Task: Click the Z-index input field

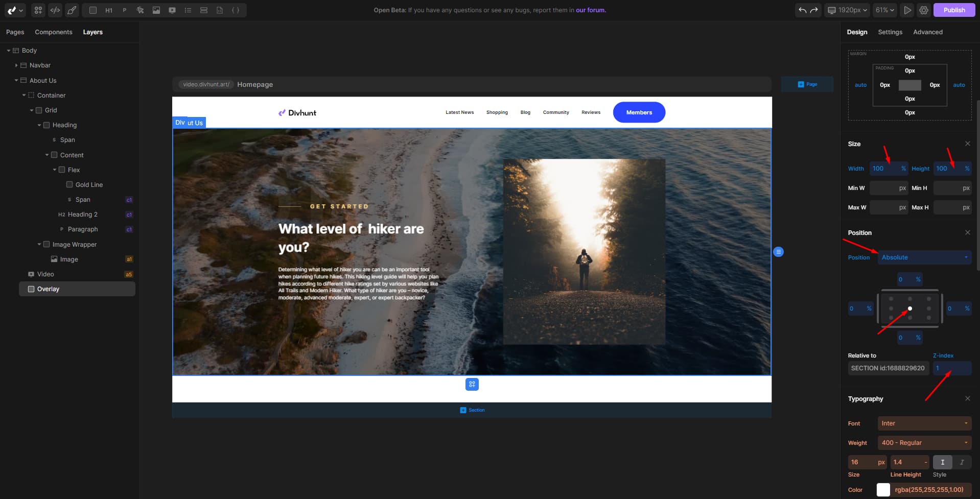Action: coord(952,368)
